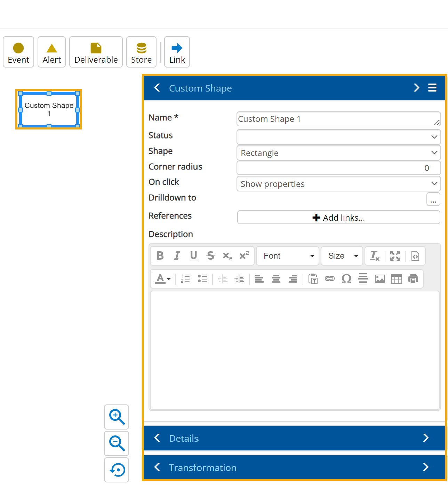Insert special character with omega icon
The width and height of the screenshot is (448, 488).
click(x=346, y=279)
